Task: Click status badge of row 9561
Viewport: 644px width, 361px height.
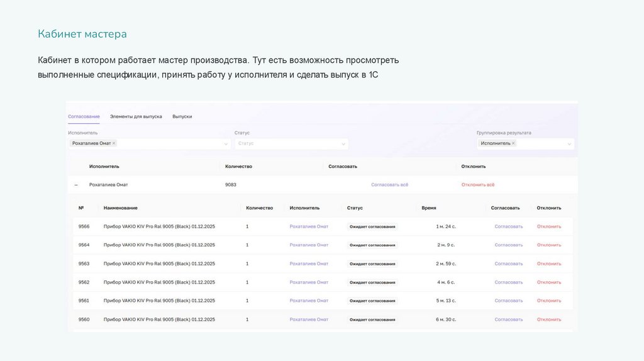Action: pos(372,301)
